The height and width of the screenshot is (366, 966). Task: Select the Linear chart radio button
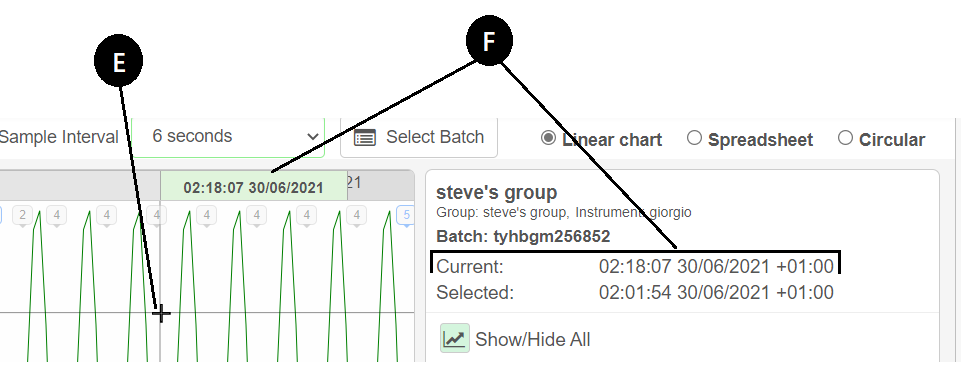(x=548, y=138)
